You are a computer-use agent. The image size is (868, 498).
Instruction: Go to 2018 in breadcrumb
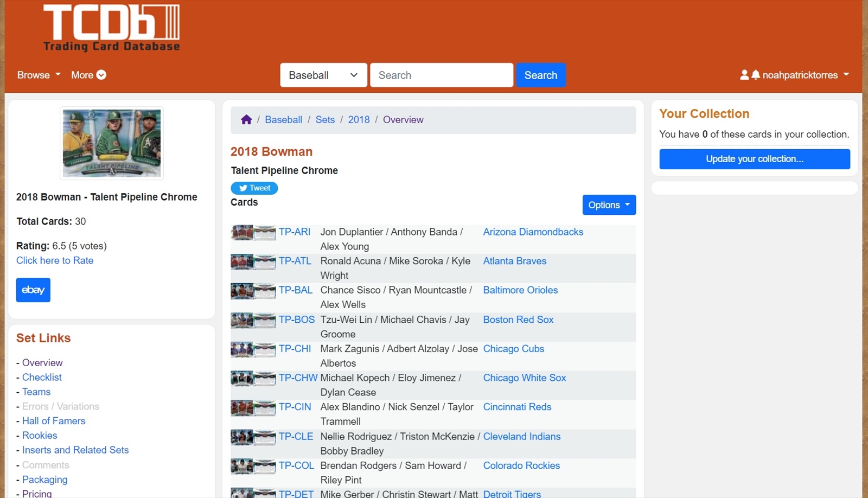pyautogui.click(x=359, y=119)
